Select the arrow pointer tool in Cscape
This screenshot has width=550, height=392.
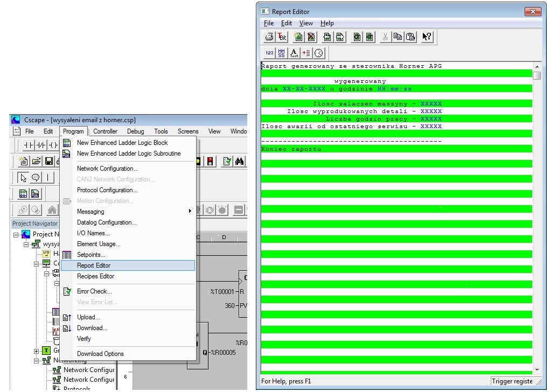(x=23, y=178)
